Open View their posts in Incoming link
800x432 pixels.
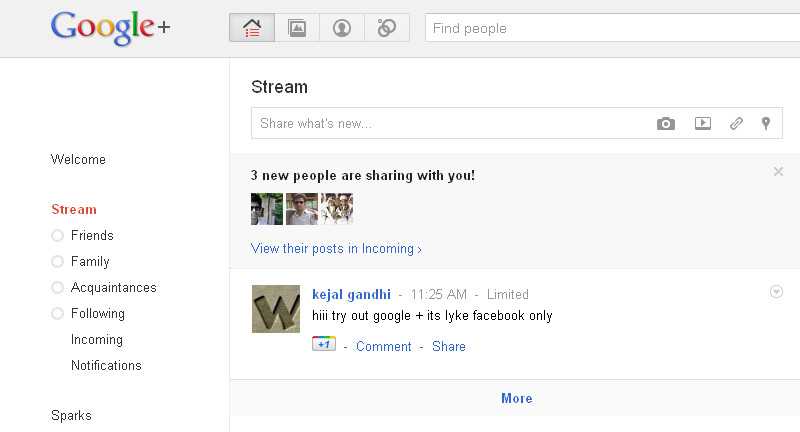pyautogui.click(x=336, y=249)
